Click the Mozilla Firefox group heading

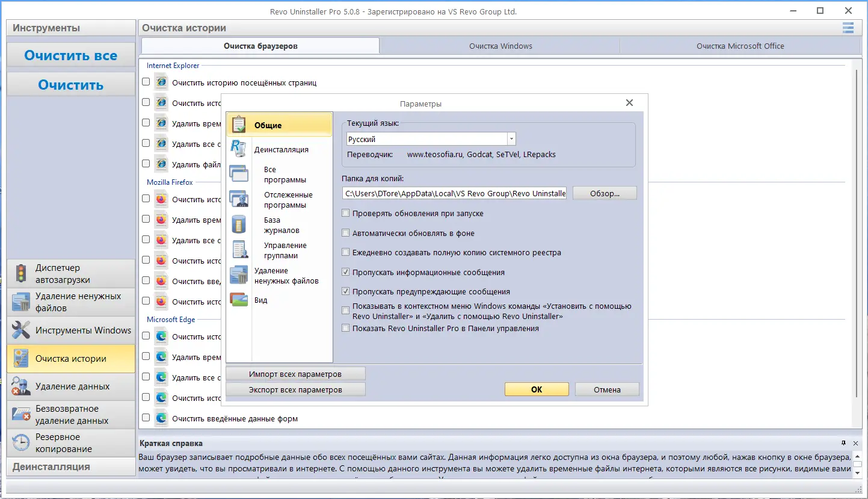(170, 182)
